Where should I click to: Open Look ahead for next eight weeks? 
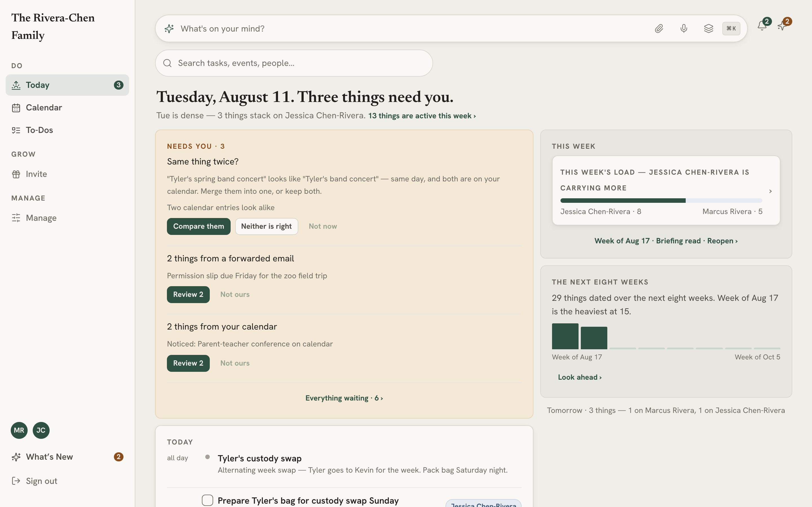(579, 377)
